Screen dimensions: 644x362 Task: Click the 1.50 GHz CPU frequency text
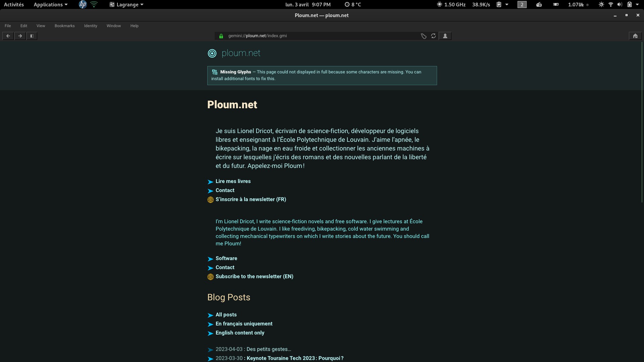pos(455,4)
